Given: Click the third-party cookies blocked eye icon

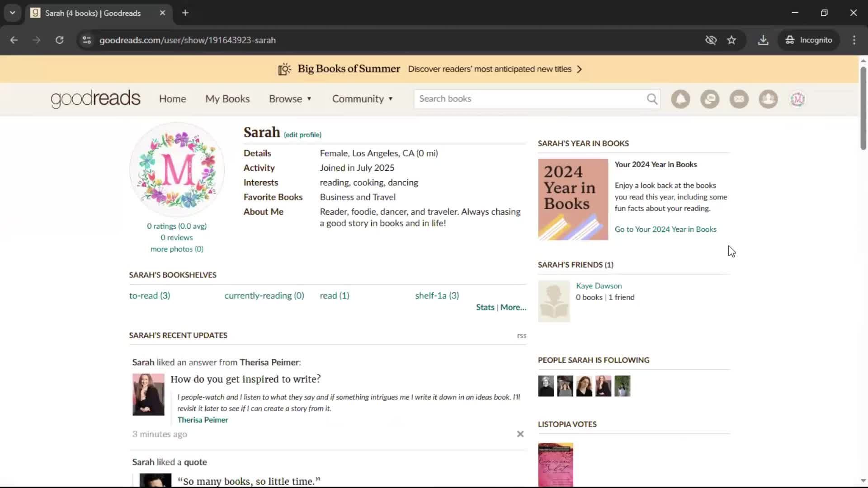Looking at the screenshot, I should (711, 40).
